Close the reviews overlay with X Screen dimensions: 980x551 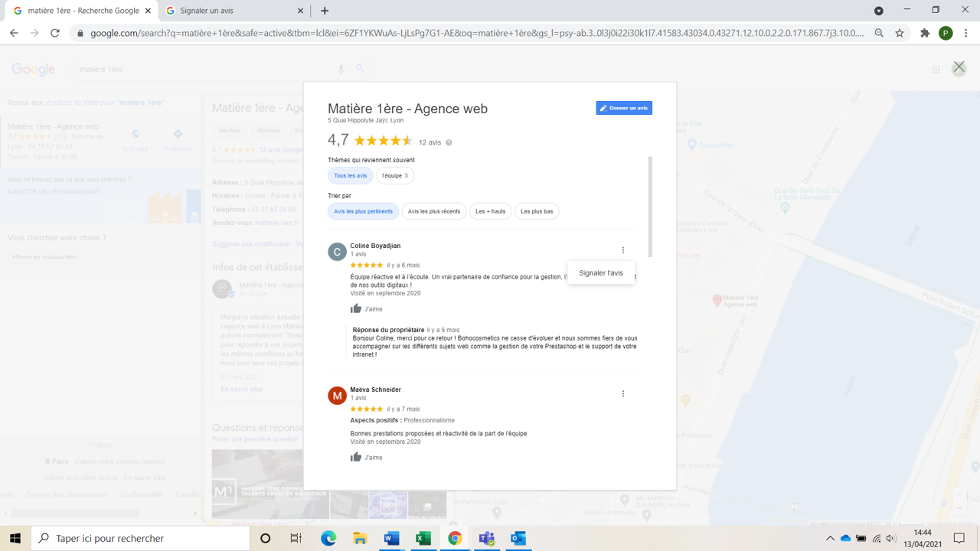pyautogui.click(x=959, y=67)
